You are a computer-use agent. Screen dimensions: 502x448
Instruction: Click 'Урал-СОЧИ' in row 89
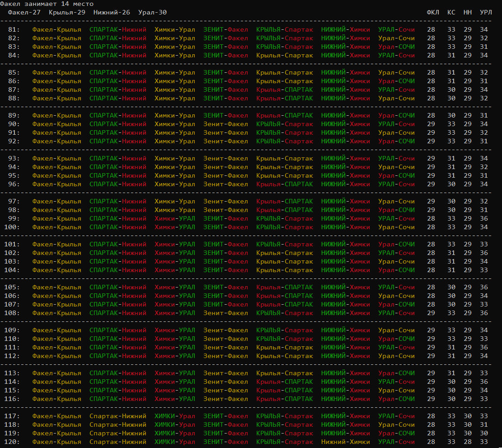(x=396, y=116)
